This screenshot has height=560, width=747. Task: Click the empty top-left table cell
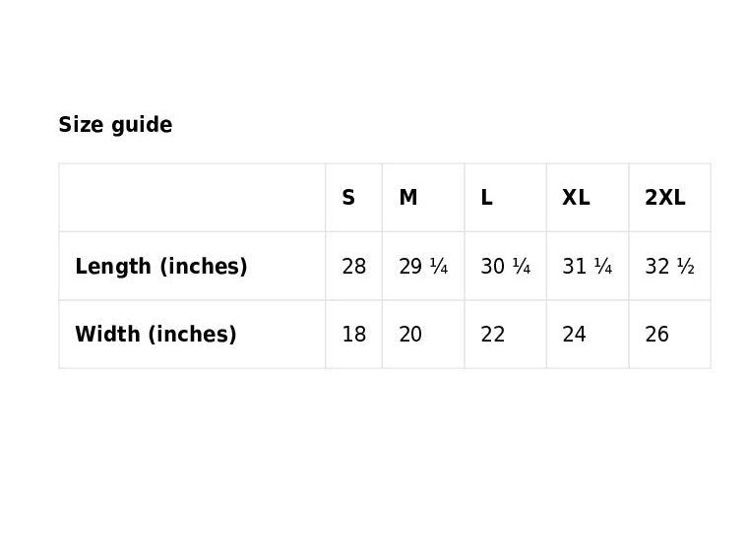[x=192, y=198]
